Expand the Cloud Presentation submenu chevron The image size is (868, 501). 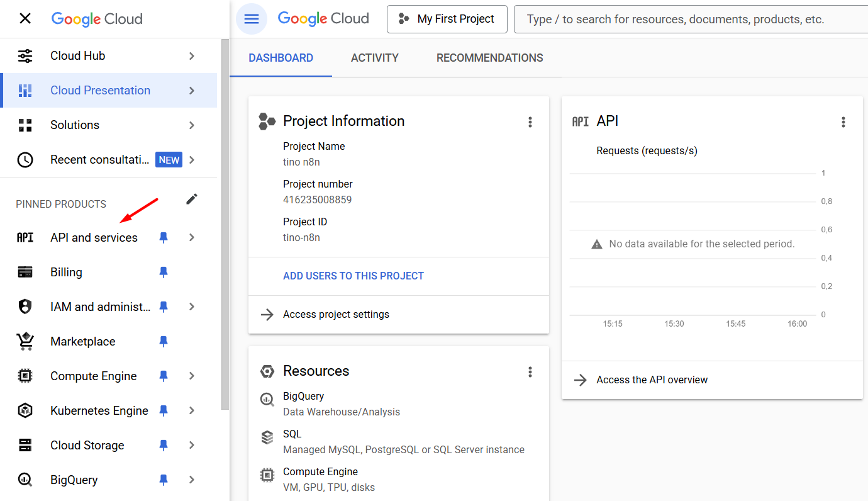click(192, 91)
